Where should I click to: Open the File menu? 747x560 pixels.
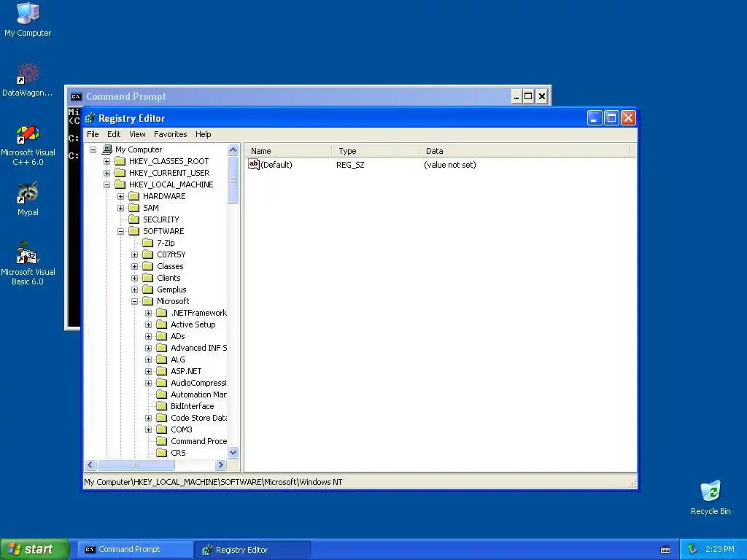93,134
